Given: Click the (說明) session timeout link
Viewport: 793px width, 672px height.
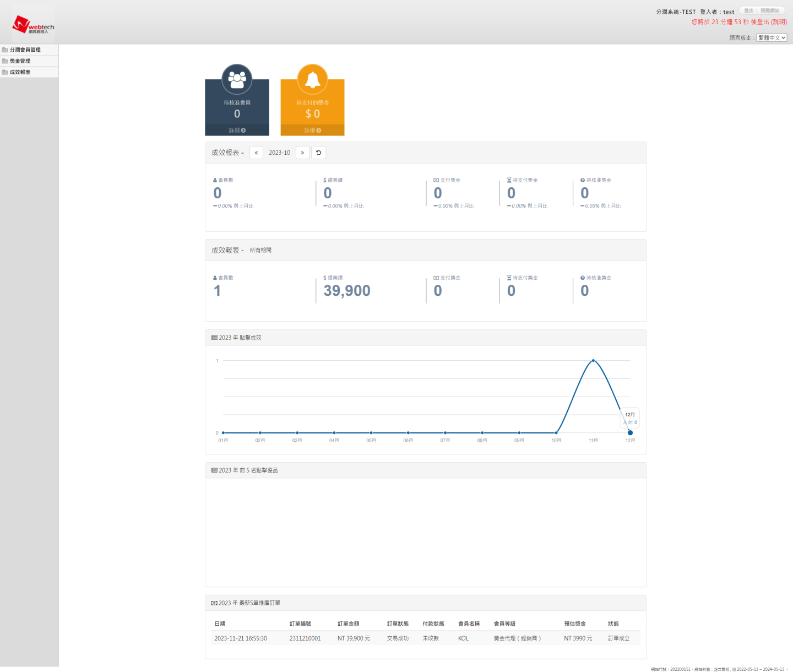Looking at the screenshot, I should point(779,22).
